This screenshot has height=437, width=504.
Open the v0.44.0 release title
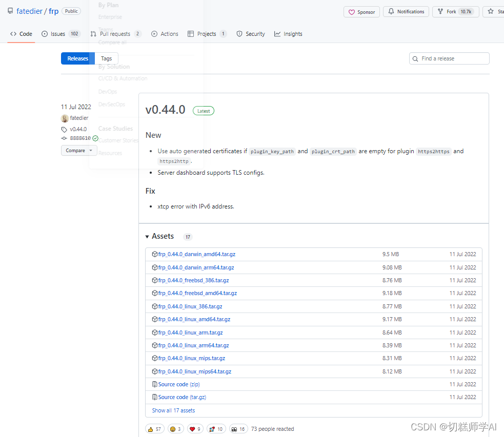(x=165, y=110)
